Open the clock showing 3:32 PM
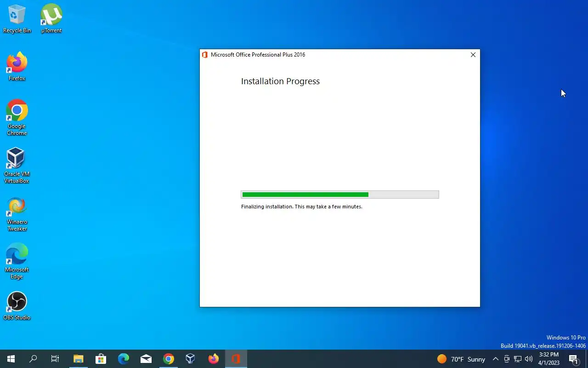Viewport: 588px width, 368px height. pyautogui.click(x=549, y=359)
